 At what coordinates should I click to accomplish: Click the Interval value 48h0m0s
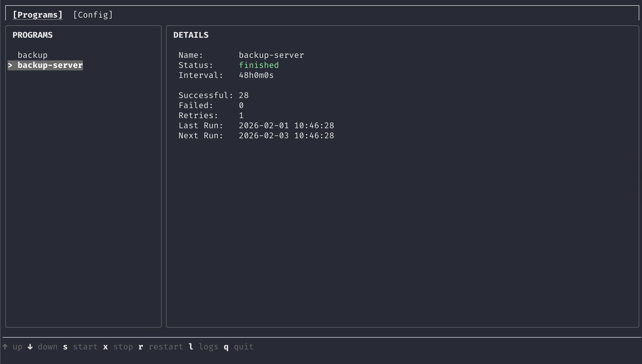tap(256, 75)
